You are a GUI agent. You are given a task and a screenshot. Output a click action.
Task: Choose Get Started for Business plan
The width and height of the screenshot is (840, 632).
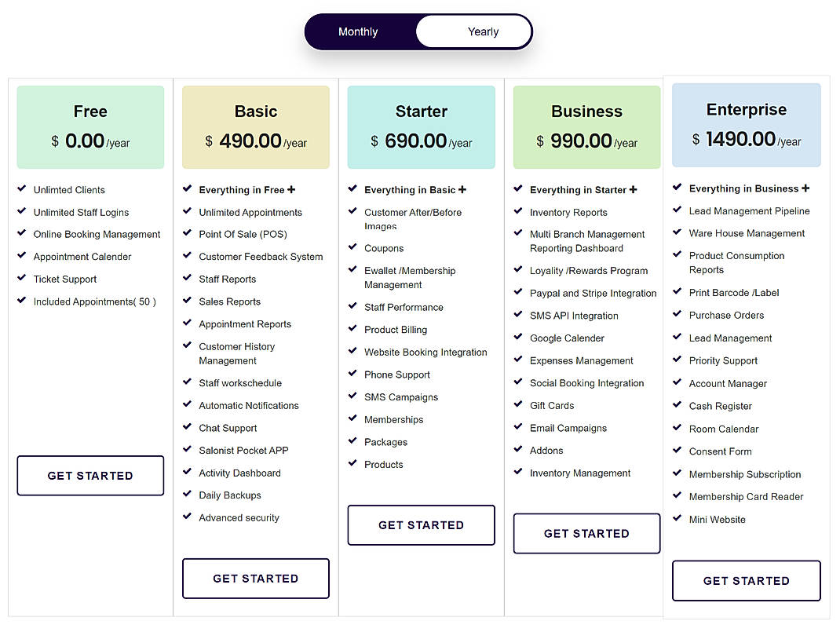(x=586, y=533)
